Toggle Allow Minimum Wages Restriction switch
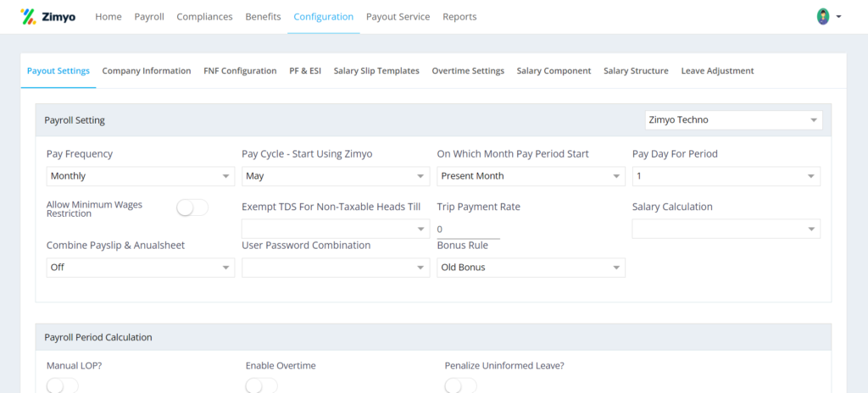868x393 pixels. [x=192, y=208]
